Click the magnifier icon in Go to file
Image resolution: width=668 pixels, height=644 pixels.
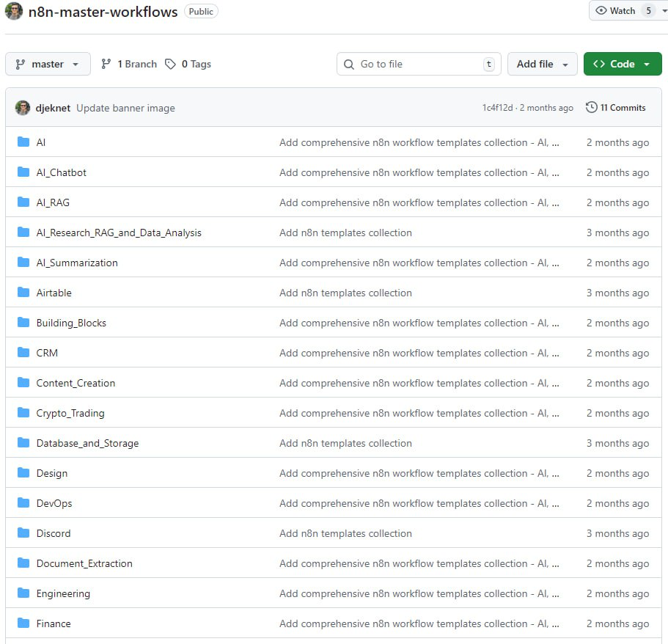[349, 65]
